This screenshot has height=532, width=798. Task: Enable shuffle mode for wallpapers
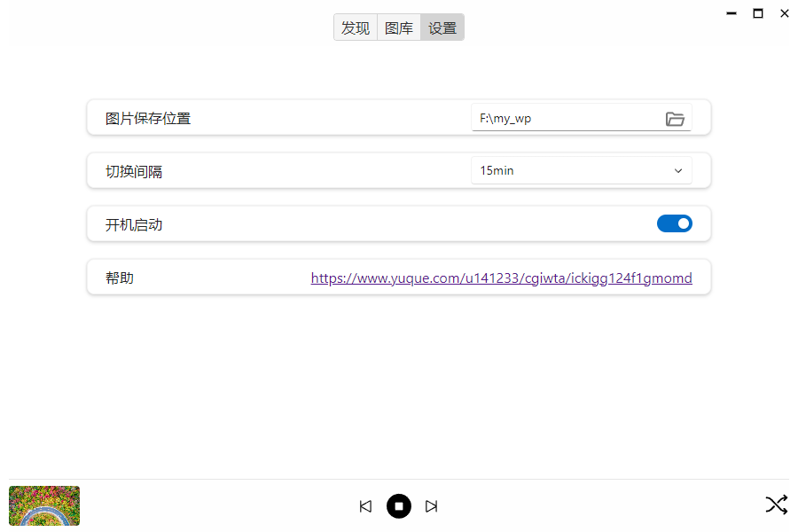point(776,505)
